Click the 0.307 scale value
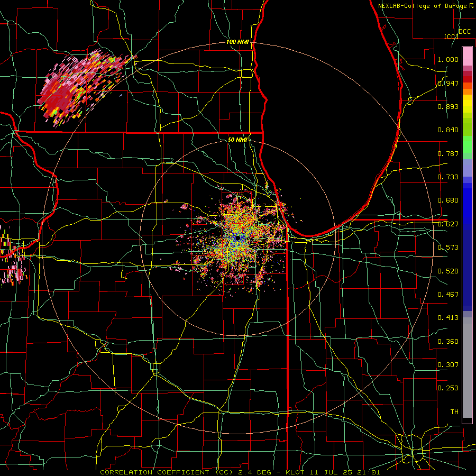The image size is (476, 476). pyautogui.click(x=448, y=365)
